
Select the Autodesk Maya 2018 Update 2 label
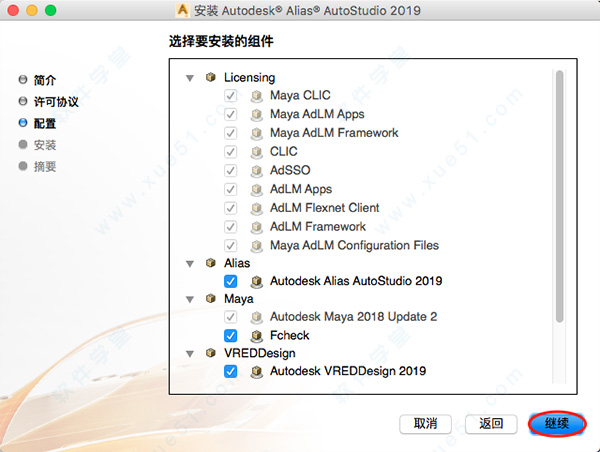tap(353, 317)
